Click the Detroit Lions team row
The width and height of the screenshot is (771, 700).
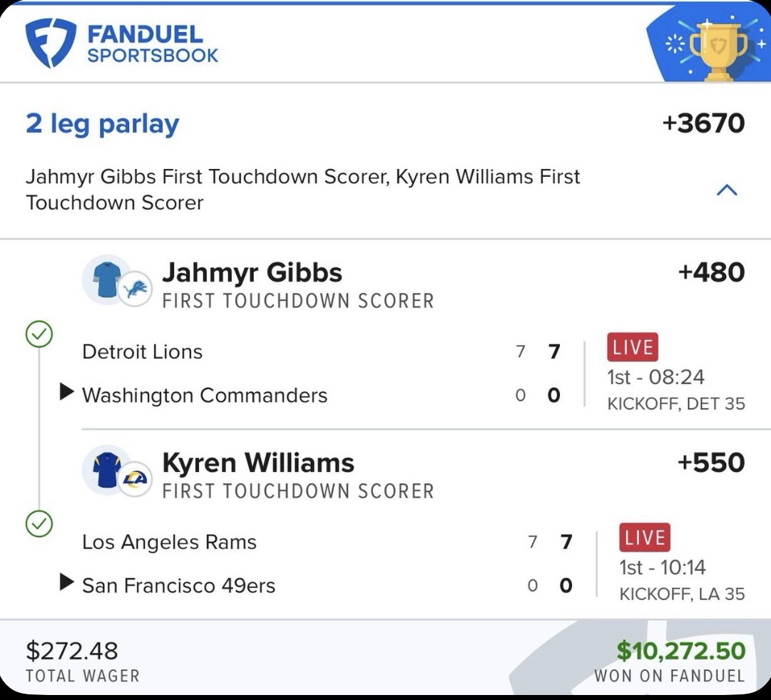143,351
